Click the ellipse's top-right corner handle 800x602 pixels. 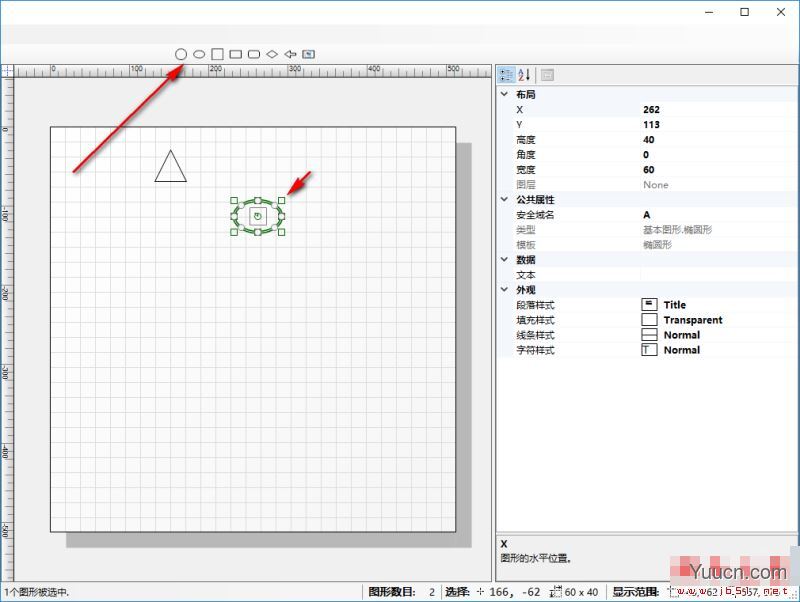[281, 200]
